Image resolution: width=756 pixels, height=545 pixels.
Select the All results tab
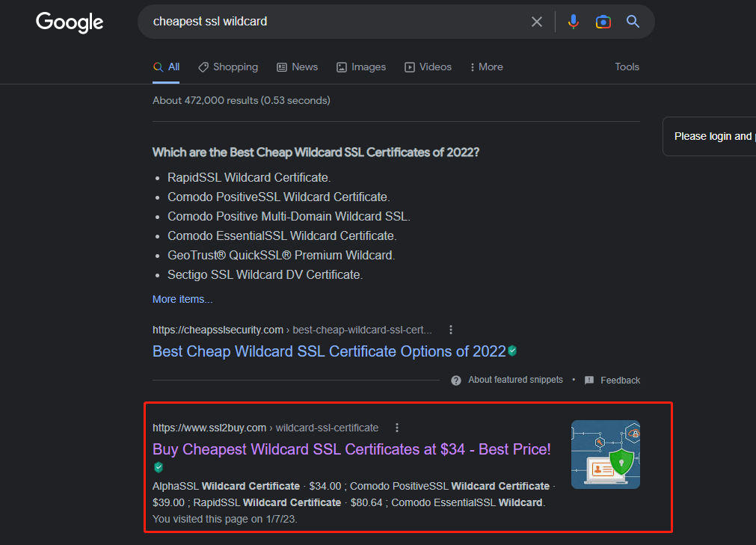pos(166,67)
